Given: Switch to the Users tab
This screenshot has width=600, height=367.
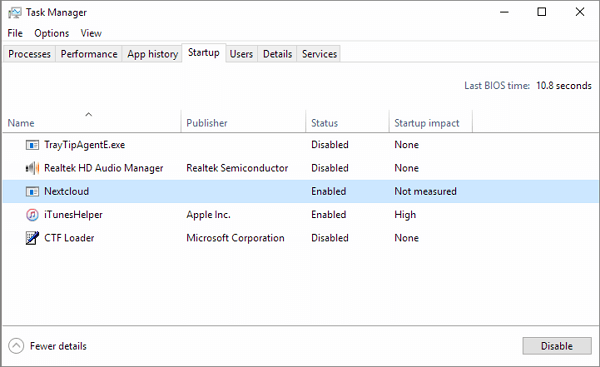Looking at the screenshot, I should (241, 54).
